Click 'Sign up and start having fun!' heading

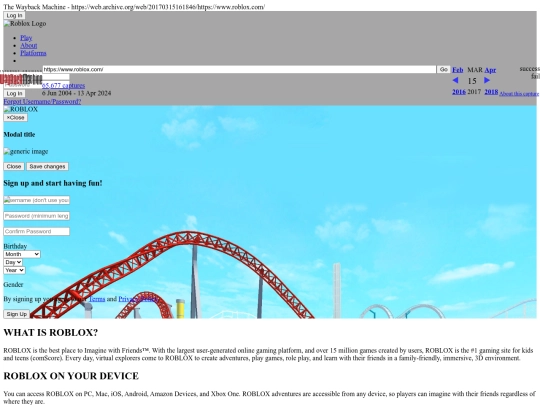coord(53,183)
